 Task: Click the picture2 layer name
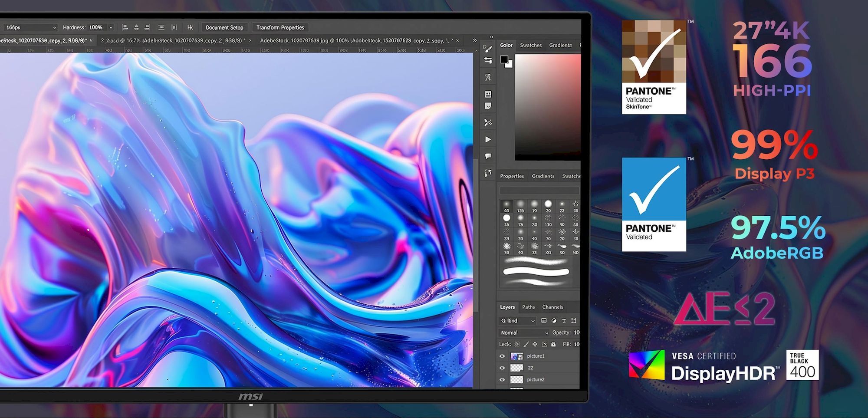(536, 379)
